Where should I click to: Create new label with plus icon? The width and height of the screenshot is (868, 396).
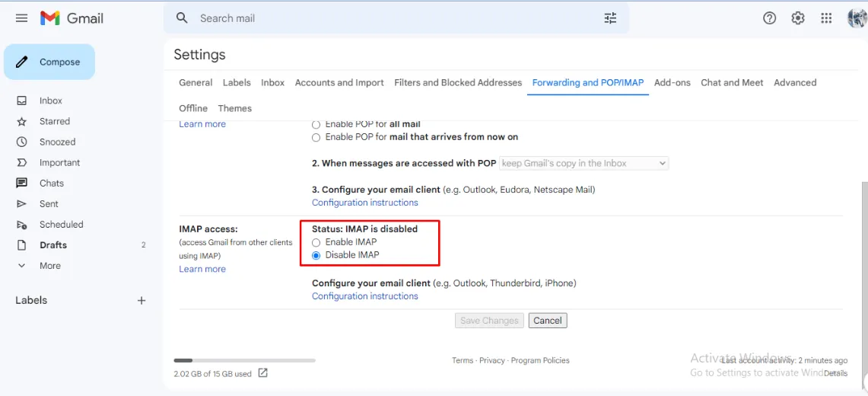[x=141, y=301]
